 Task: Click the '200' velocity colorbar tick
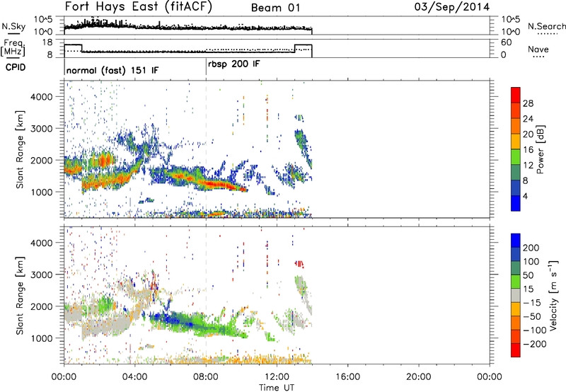click(531, 248)
